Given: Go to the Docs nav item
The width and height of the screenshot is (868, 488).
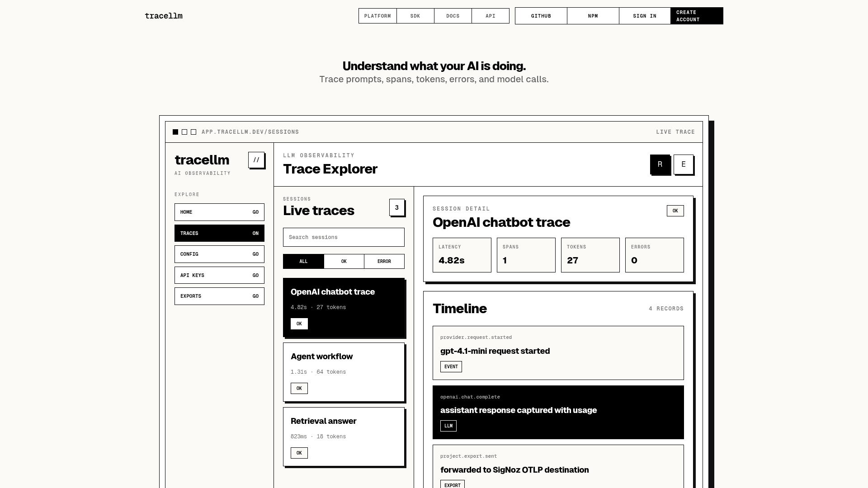Looking at the screenshot, I should (453, 16).
